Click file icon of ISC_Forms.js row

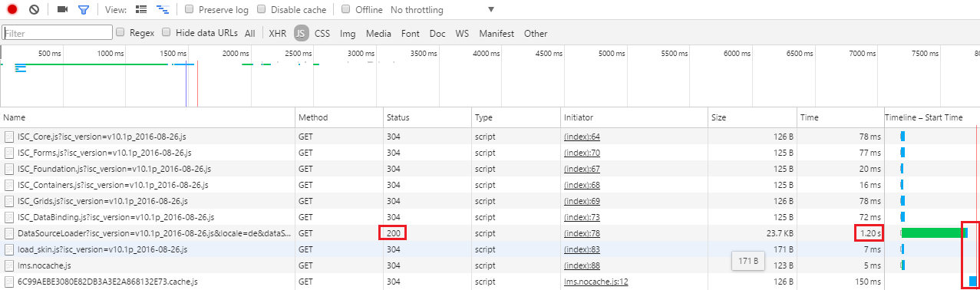[9, 152]
